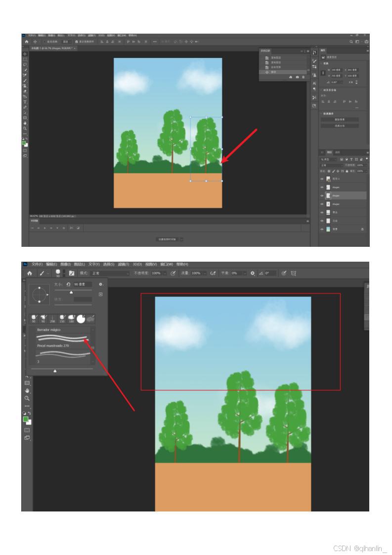Open the 编辑(E) menu in lower screenshot

[51, 265]
